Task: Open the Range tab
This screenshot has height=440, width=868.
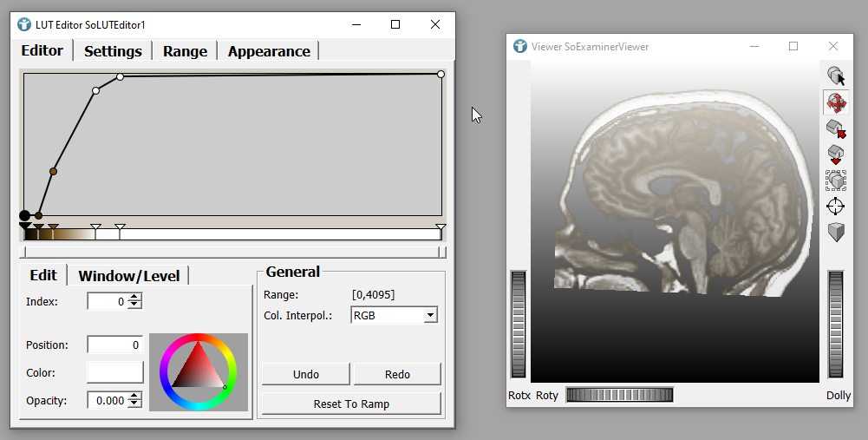Action: click(x=185, y=51)
